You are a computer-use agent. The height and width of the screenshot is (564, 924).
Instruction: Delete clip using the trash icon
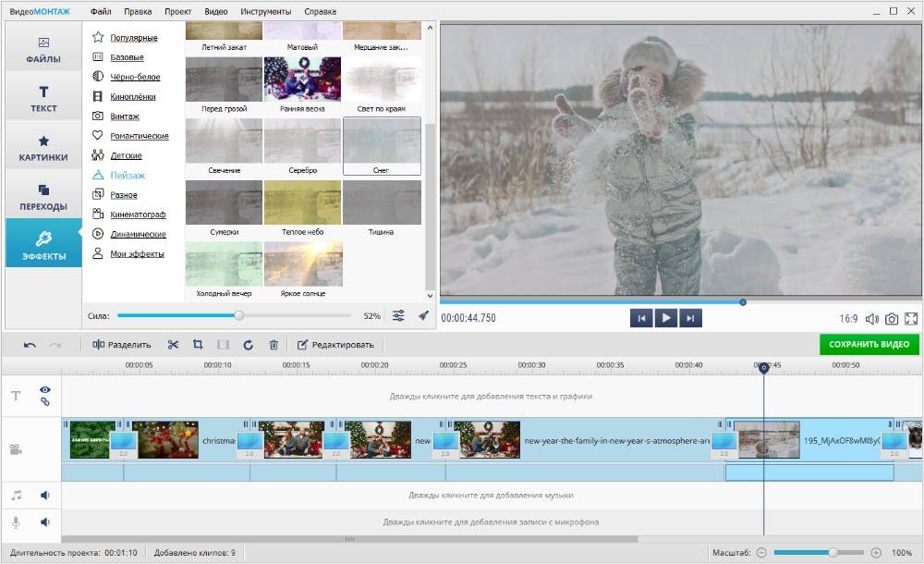(274, 345)
